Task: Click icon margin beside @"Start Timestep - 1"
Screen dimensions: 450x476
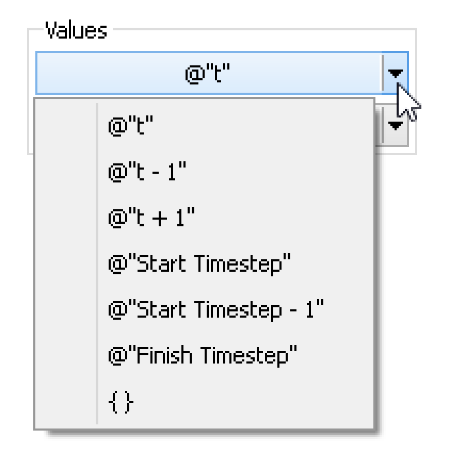Action: tap(67, 310)
